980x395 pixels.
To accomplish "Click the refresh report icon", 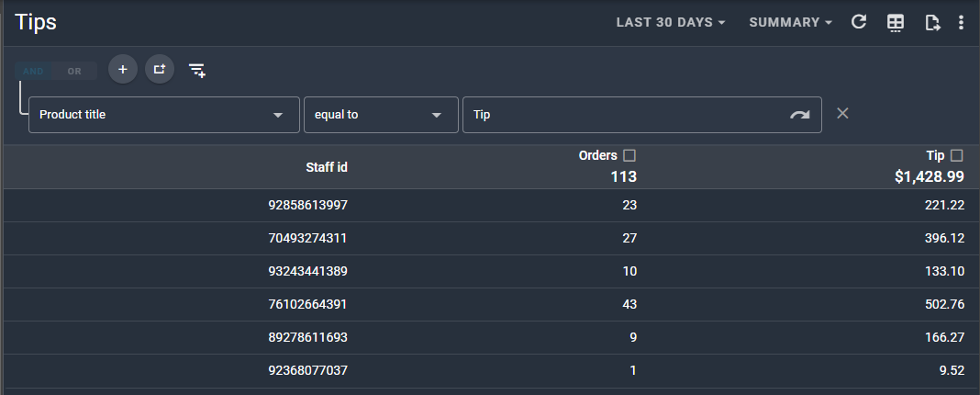I will tap(859, 23).
